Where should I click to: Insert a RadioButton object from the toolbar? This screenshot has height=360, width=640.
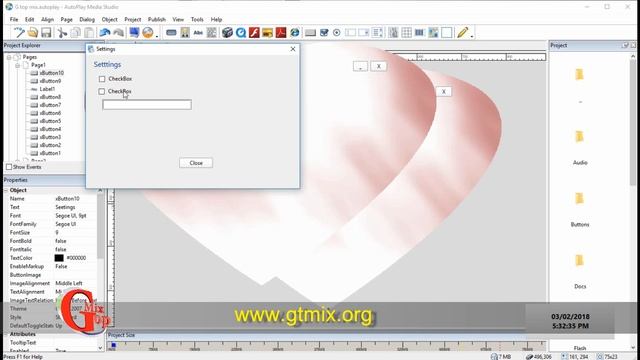pos(337,33)
